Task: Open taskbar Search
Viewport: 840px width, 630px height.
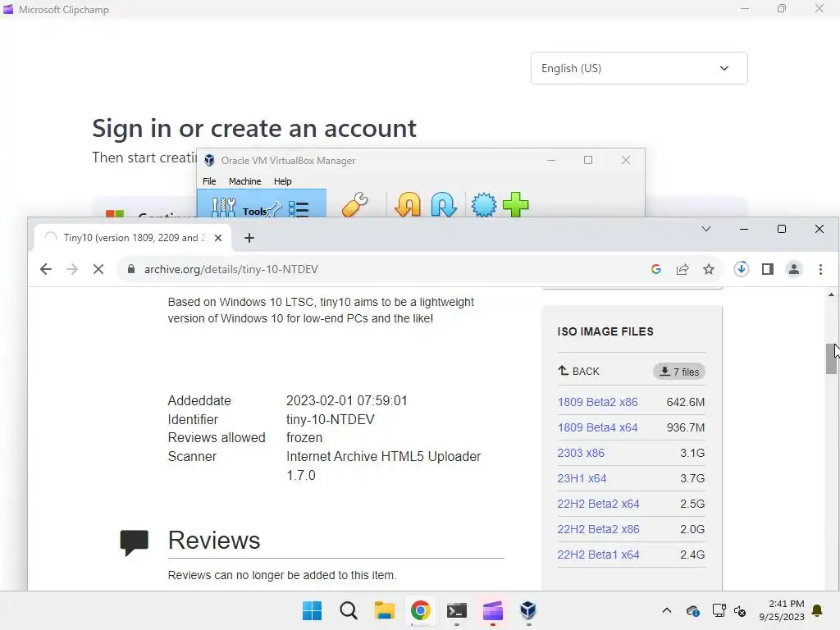Action: point(348,610)
